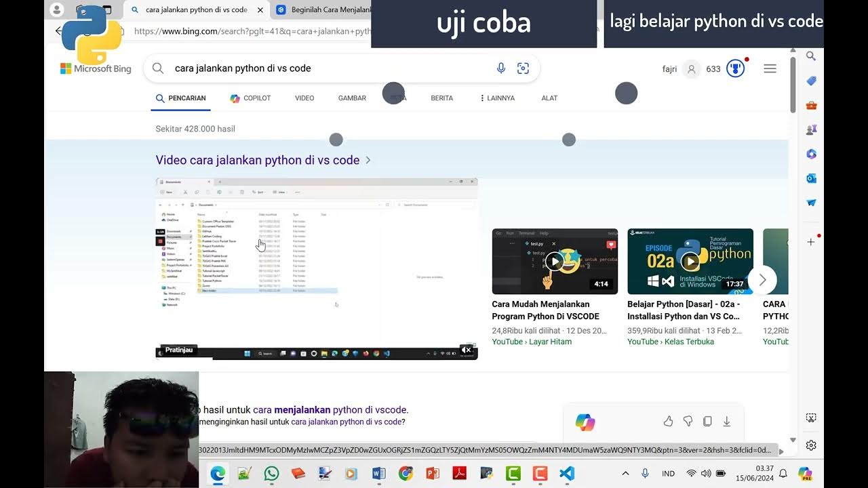Image resolution: width=868 pixels, height=488 pixels.
Task: Open notifications bell in taskbar
Action: coord(783,473)
